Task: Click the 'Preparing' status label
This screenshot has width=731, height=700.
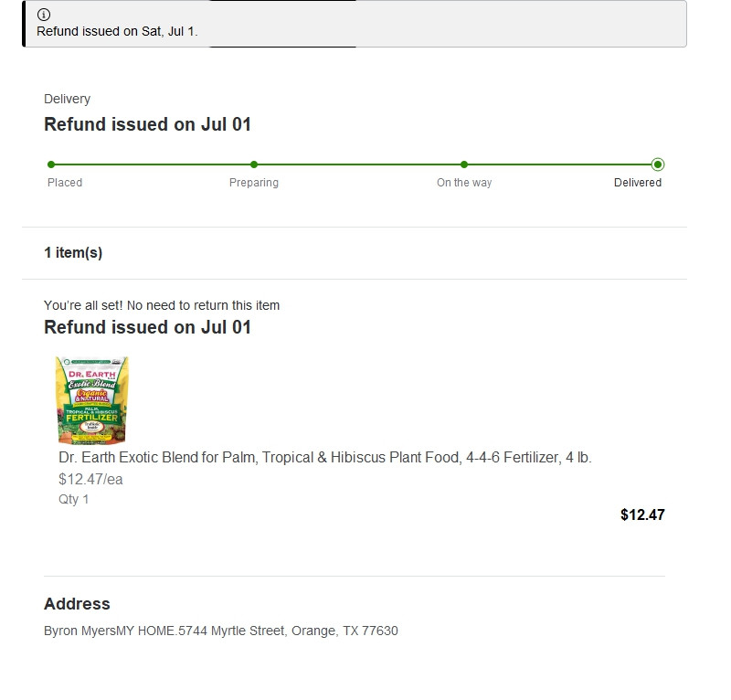Action: pos(254,183)
